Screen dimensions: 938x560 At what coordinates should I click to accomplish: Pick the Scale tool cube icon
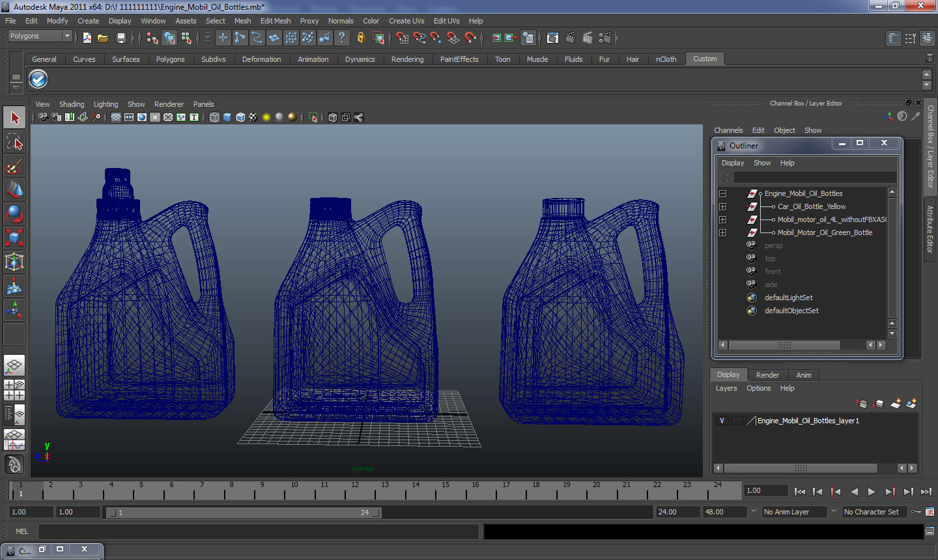(x=14, y=237)
